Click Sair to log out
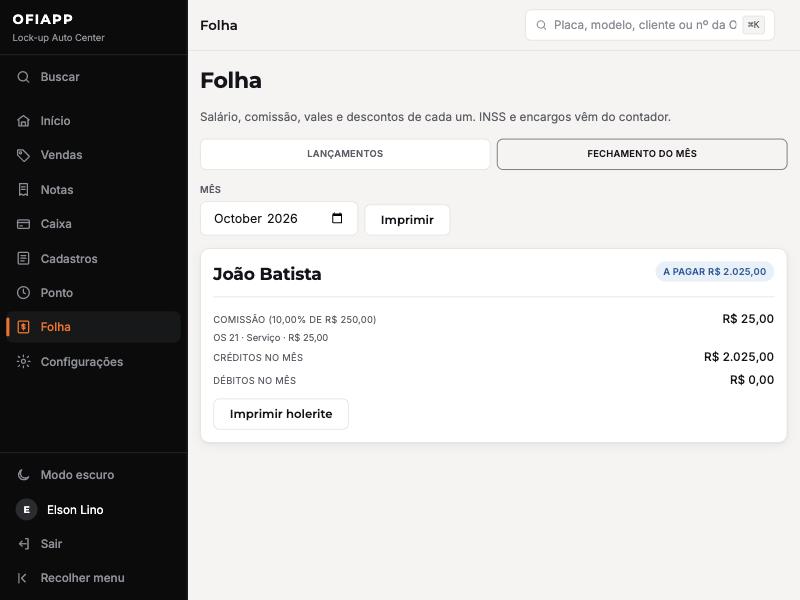The width and height of the screenshot is (800, 600). (x=93, y=544)
